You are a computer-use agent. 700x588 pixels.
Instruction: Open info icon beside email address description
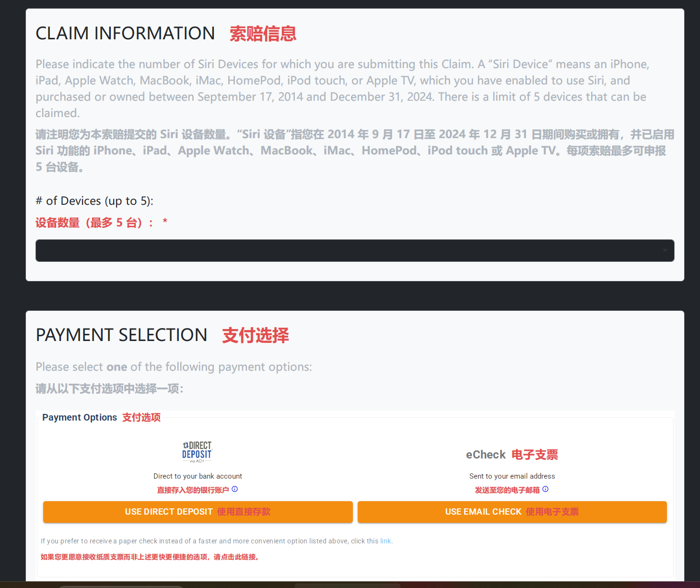click(546, 489)
